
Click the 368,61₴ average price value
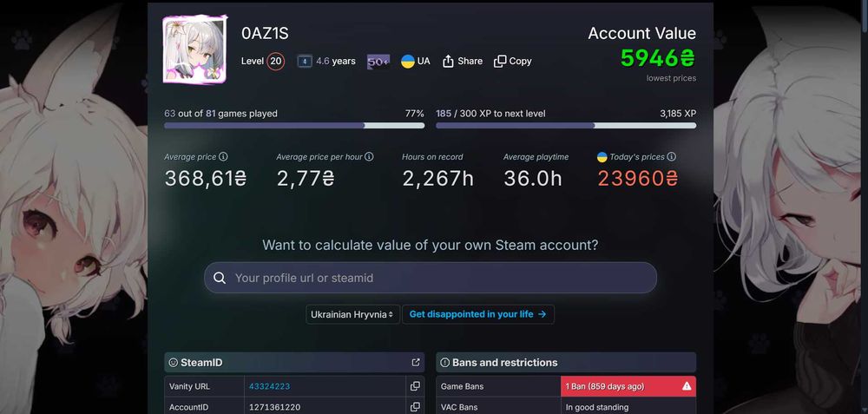click(206, 178)
